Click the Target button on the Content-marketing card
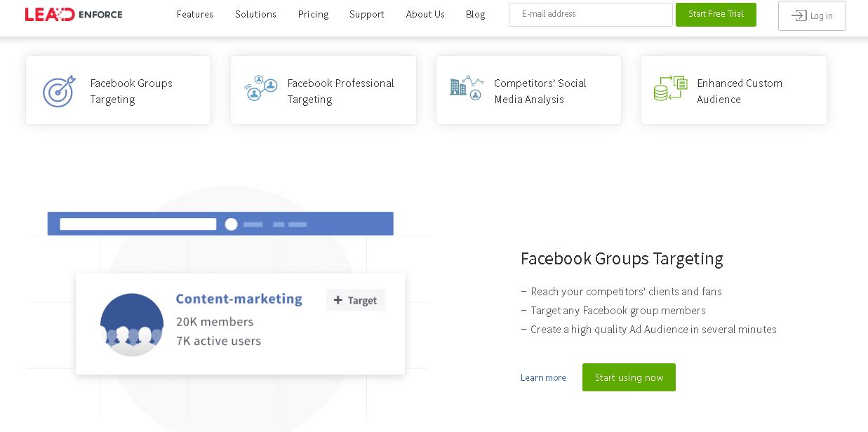Viewport: 868px width, 432px height. click(356, 300)
